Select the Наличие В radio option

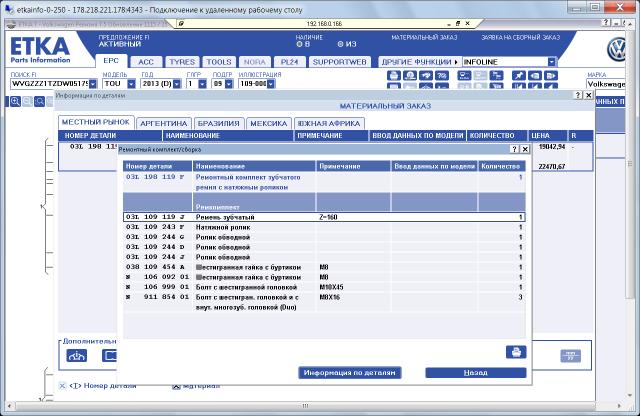(x=299, y=44)
